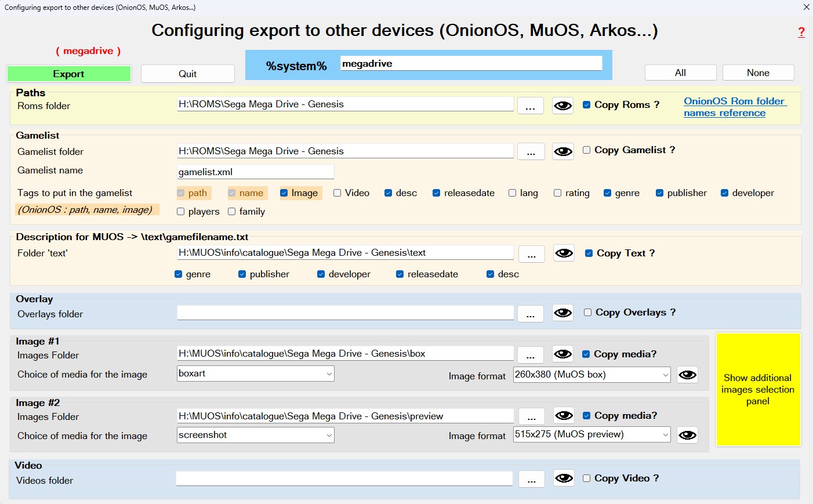Click the All button
Image resolution: width=813 pixels, height=504 pixels.
680,72
